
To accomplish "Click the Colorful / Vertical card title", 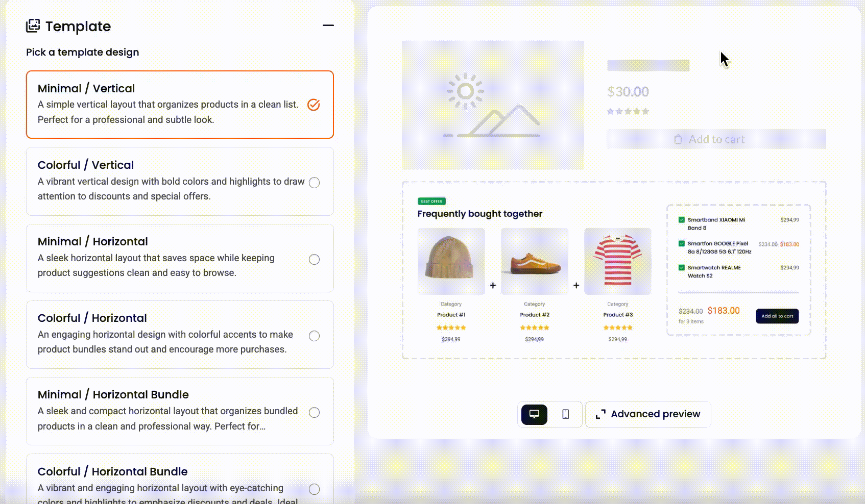I will 86,165.
